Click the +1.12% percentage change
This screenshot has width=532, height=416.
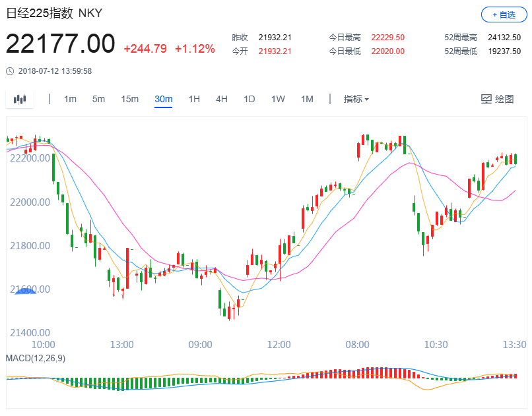[195, 49]
